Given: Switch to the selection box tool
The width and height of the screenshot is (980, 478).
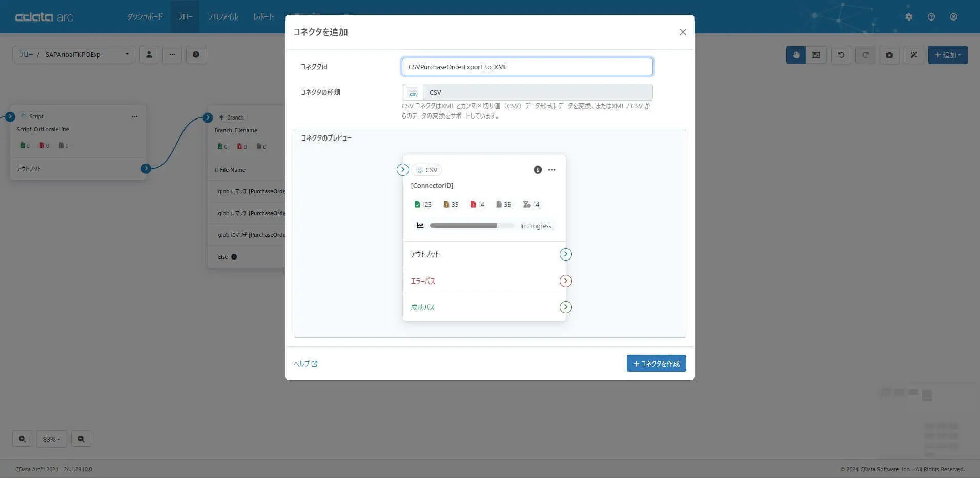Looking at the screenshot, I should (816, 55).
